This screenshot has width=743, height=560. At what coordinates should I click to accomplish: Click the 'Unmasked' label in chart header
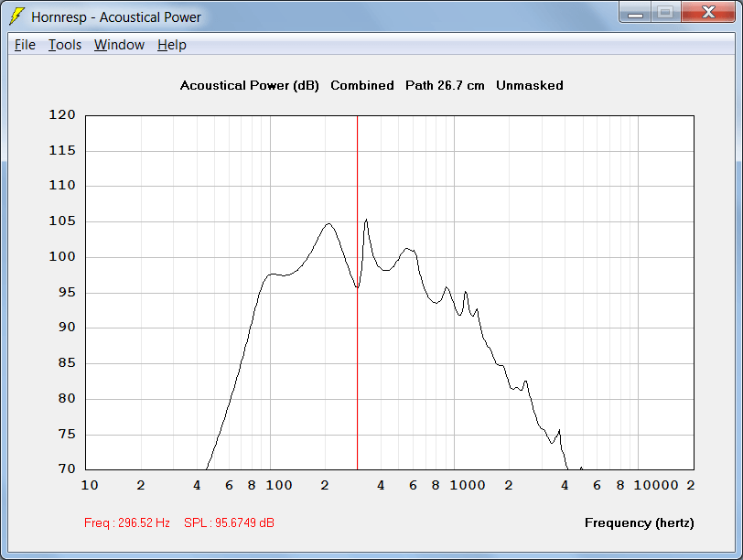click(x=530, y=86)
